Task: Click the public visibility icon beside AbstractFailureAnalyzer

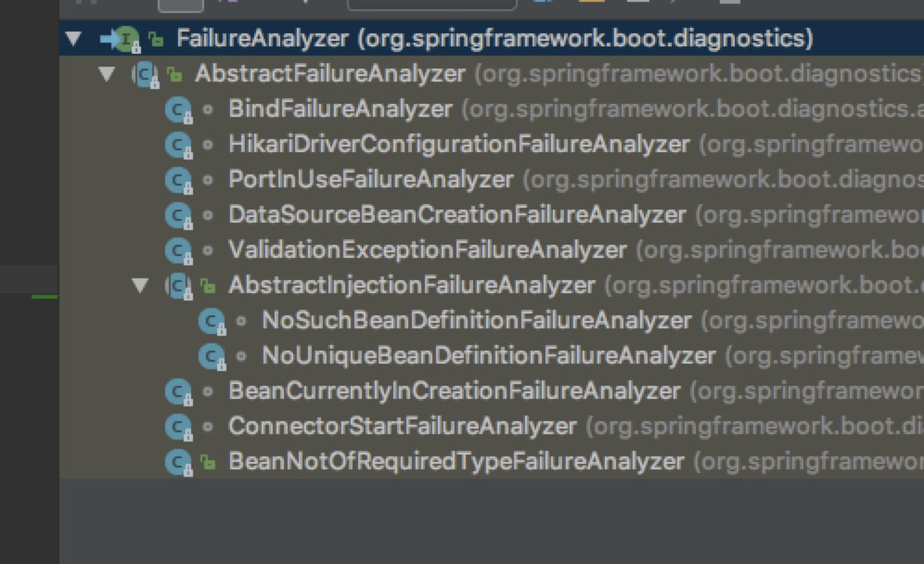Action: tap(173, 74)
